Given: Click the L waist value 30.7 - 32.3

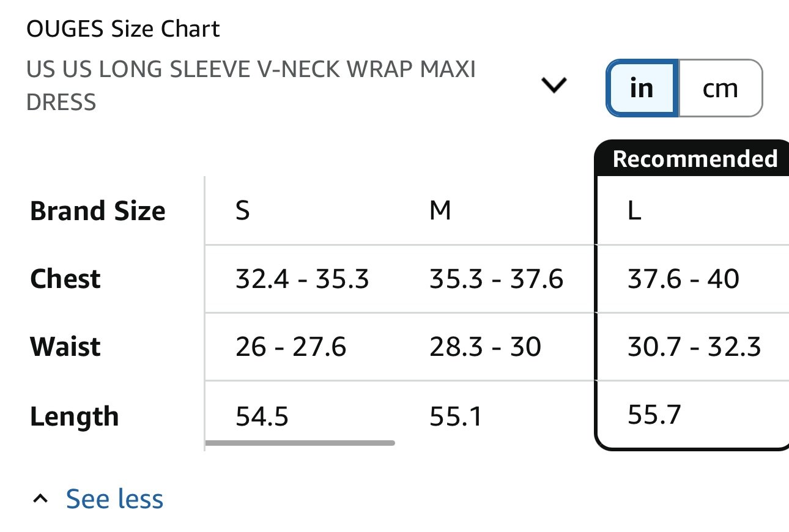Looking at the screenshot, I should pyautogui.click(x=694, y=347).
